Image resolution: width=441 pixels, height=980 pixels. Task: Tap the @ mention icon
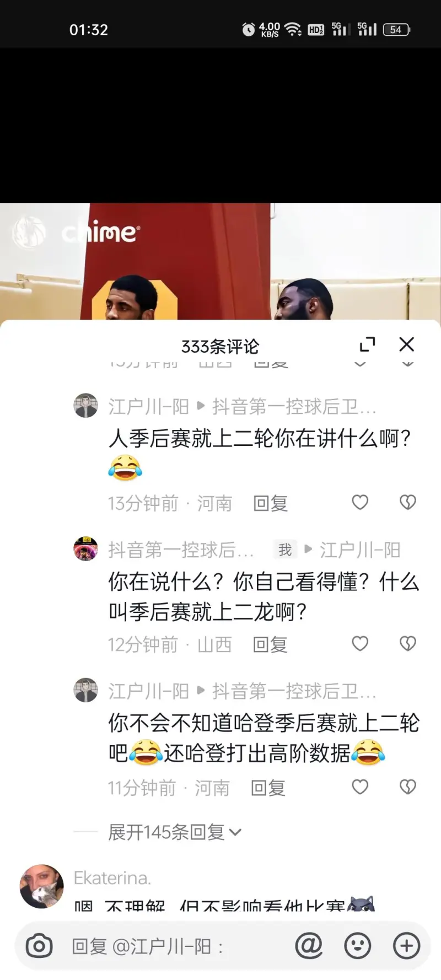[x=309, y=946]
